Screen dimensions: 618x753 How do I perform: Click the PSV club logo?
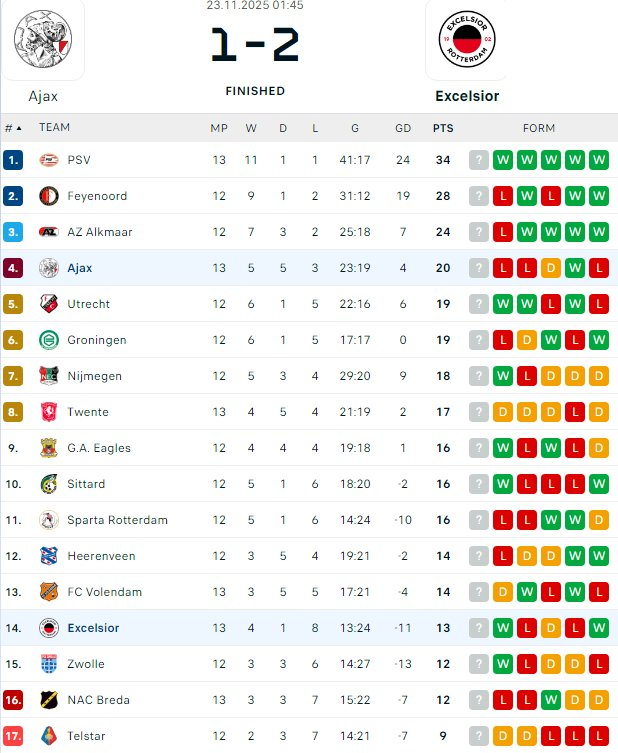pos(49,160)
